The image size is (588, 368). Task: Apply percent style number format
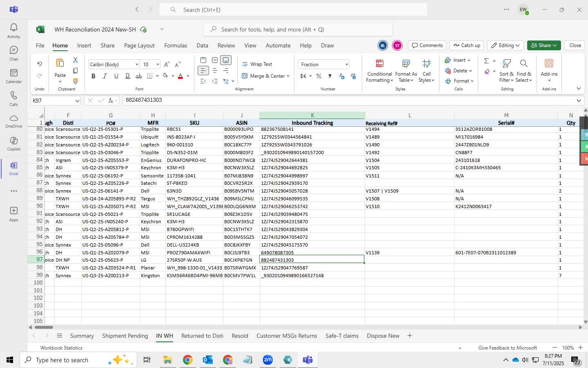[319, 76]
